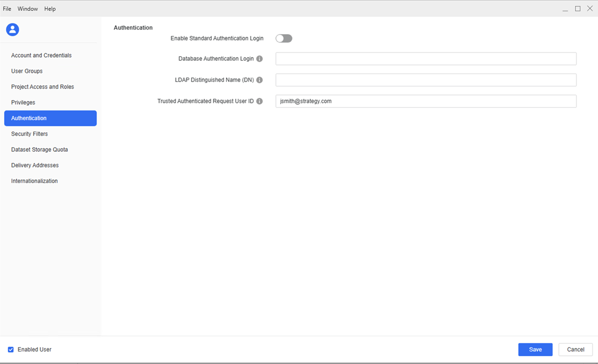Open the File menu

pyautogui.click(x=7, y=9)
